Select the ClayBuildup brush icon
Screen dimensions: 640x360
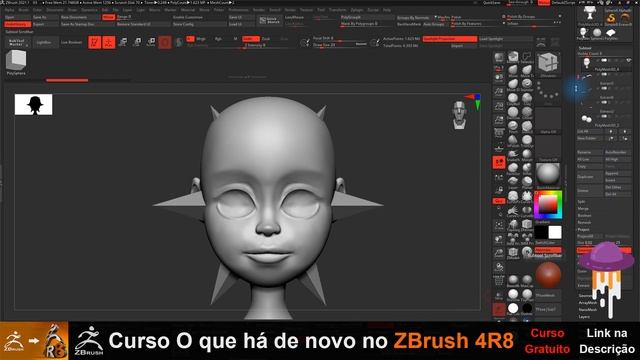click(x=513, y=99)
